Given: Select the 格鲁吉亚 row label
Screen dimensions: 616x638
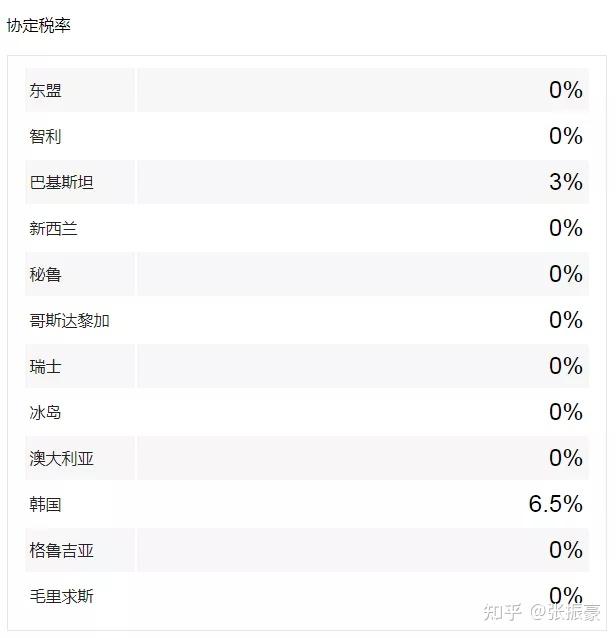Looking at the screenshot, I should click(62, 551).
